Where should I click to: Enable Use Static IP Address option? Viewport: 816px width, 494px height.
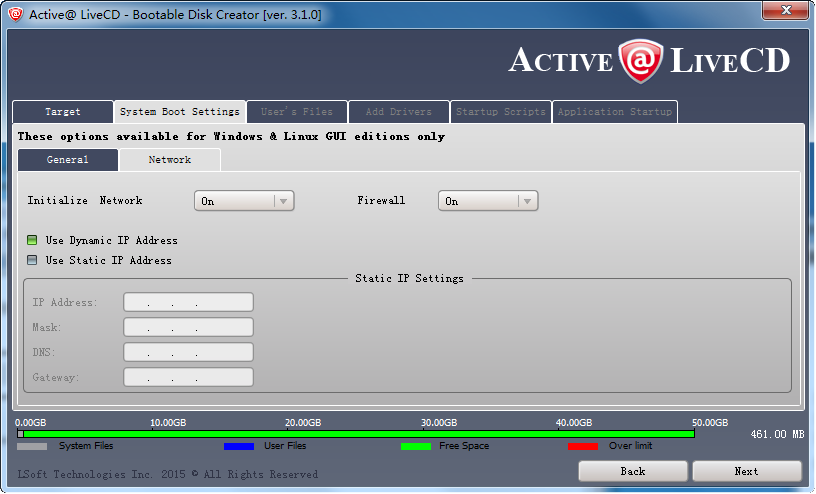pyautogui.click(x=32, y=260)
